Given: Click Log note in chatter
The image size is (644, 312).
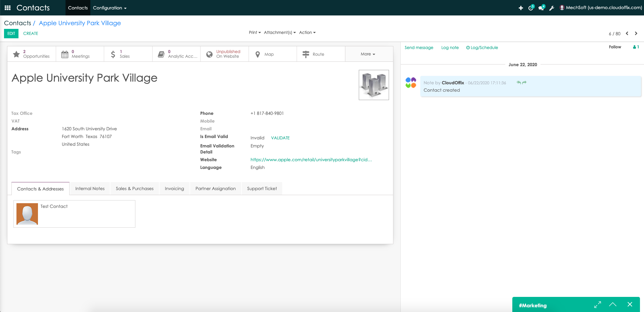Looking at the screenshot, I should (x=450, y=48).
